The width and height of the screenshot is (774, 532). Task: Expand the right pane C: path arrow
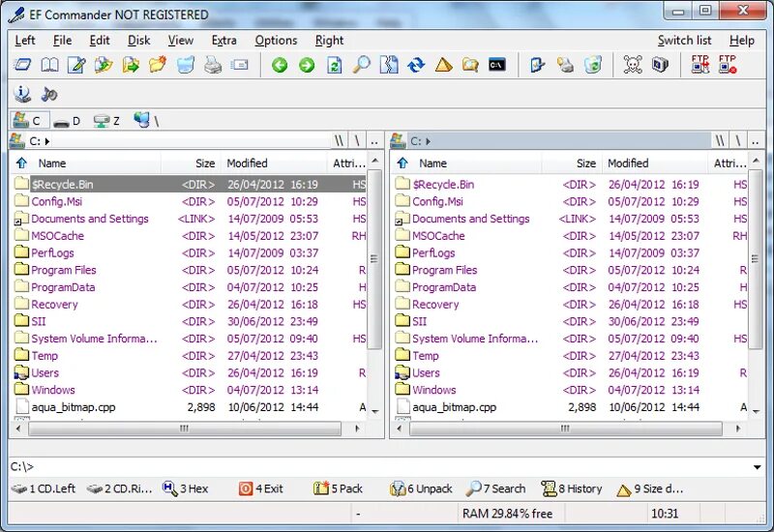[x=428, y=141]
